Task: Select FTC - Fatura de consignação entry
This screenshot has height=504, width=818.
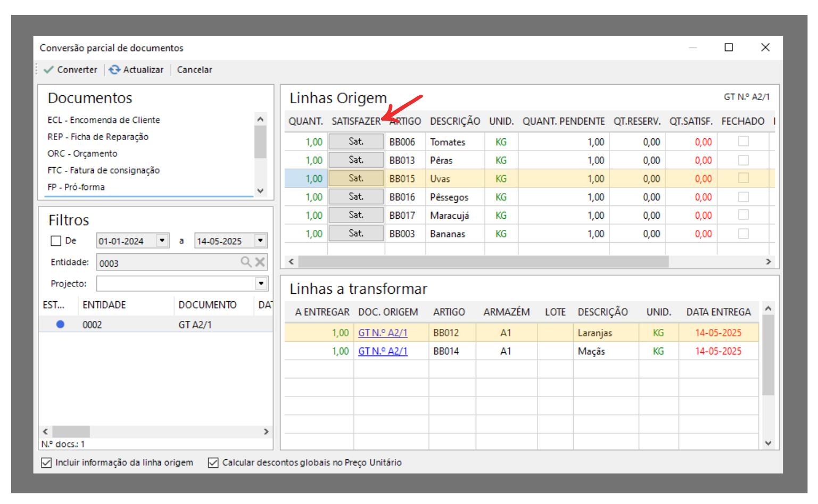Action: pos(103,170)
